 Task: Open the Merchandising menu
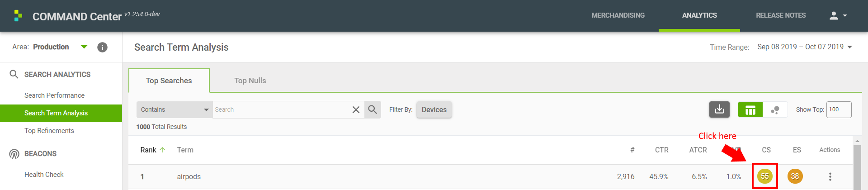618,15
